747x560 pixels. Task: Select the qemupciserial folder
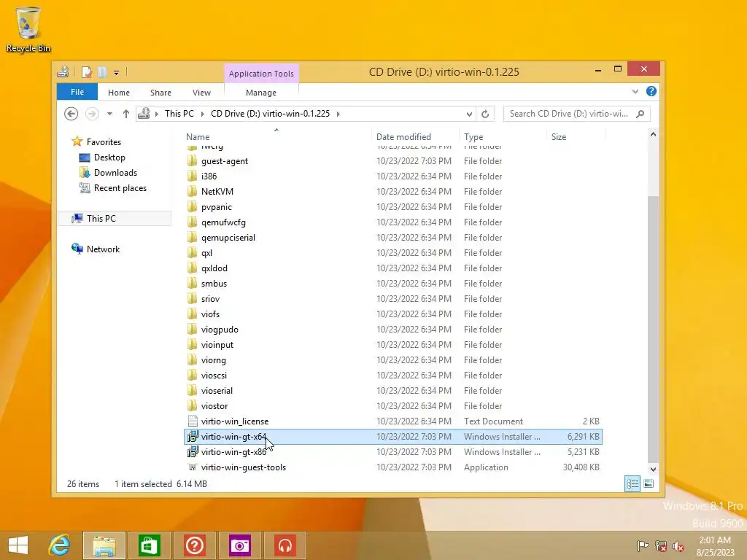tap(228, 237)
